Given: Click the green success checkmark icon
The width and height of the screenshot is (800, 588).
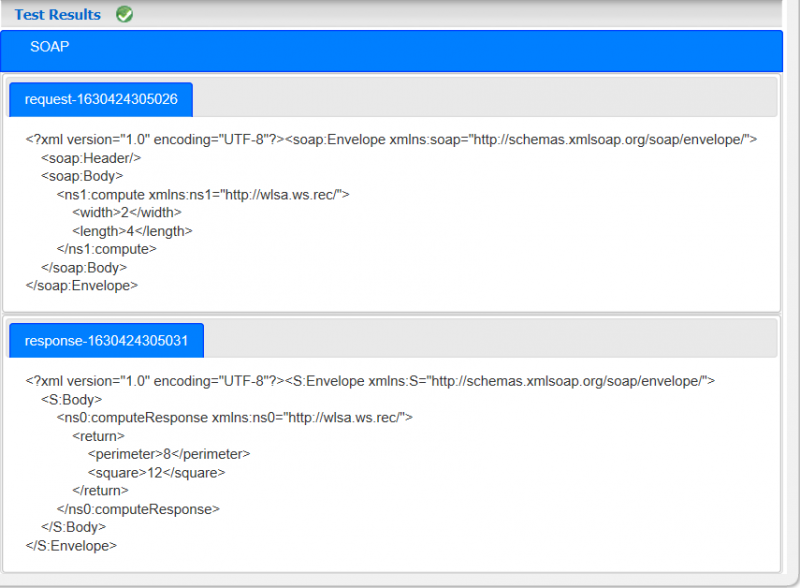Looking at the screenshot, I should pyautogui.click(x=124, y=14).
